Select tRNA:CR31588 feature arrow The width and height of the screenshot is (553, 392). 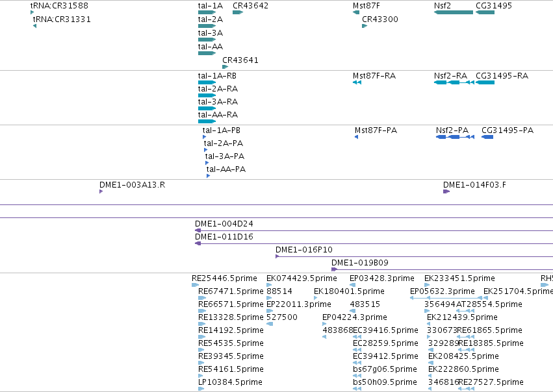[x=32, y=12]
